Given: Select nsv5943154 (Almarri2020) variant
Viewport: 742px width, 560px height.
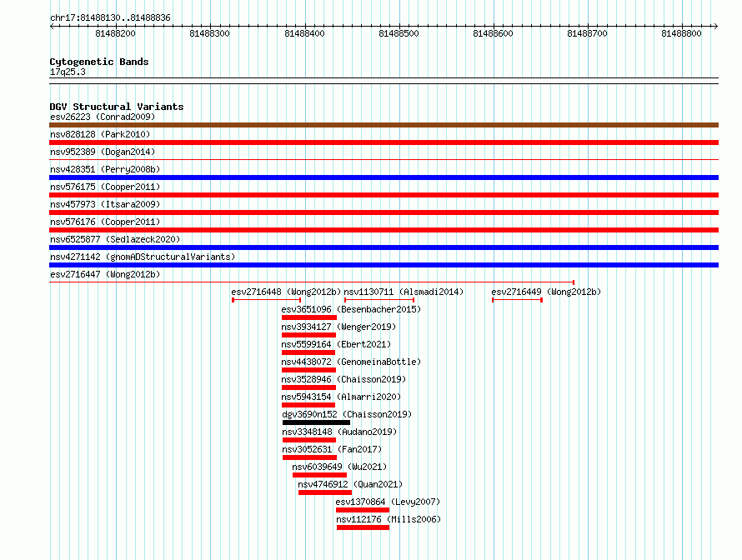Looking at the screenshot, I should (341, 397).
